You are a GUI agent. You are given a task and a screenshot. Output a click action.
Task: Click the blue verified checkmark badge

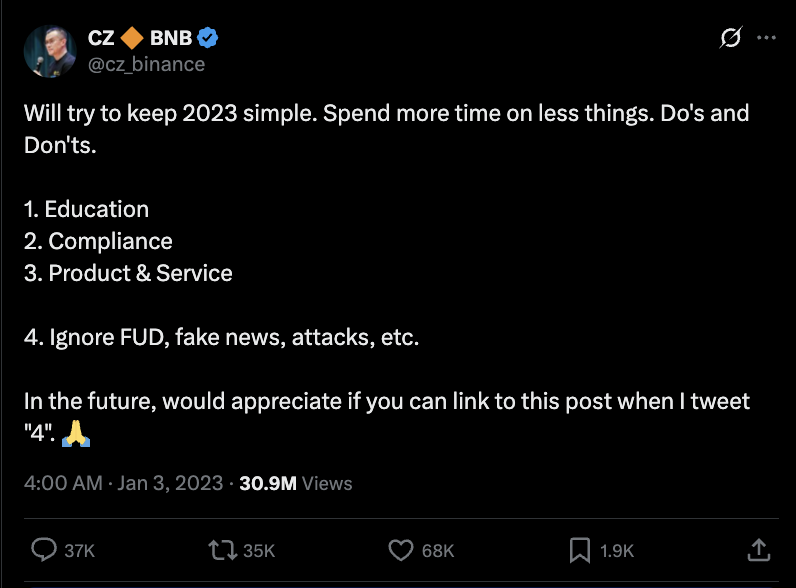coord(209,38)
